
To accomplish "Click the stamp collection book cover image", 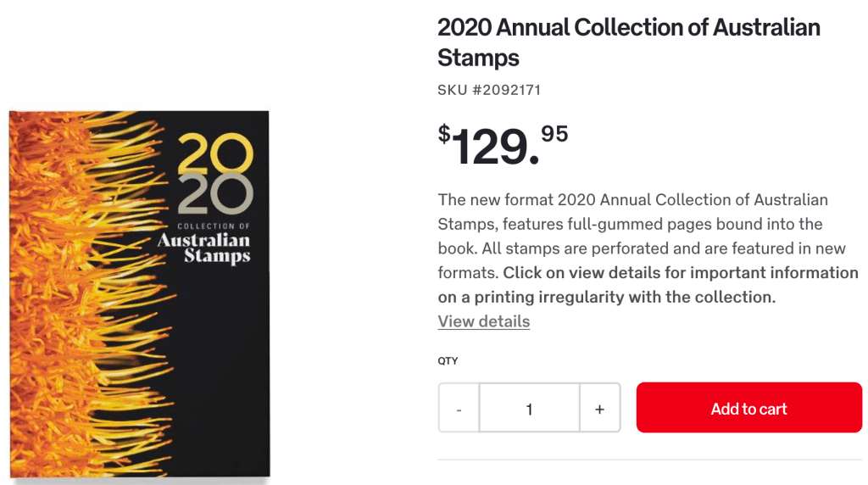I will (139, 293).
